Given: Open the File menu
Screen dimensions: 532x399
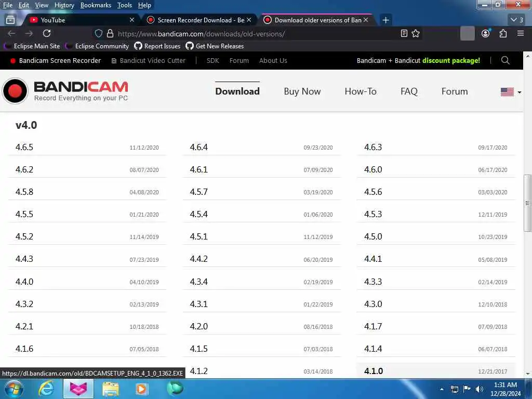Looking at the screenshot, I should (x=7, y=5).
